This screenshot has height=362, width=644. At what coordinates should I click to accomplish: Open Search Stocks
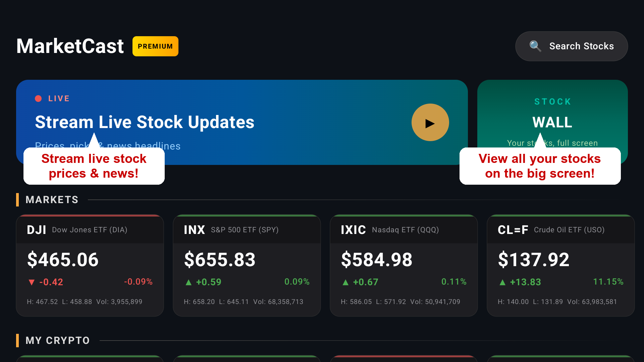click(x=571, y=46)
